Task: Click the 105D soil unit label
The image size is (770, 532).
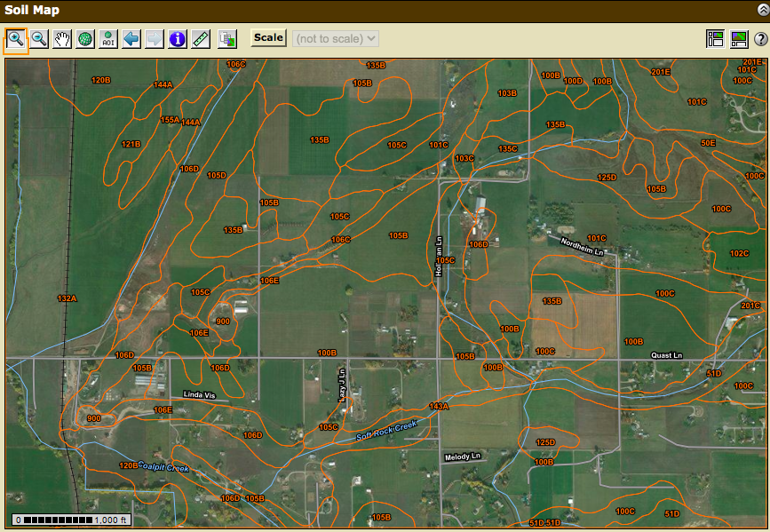Action: [217, 175]
